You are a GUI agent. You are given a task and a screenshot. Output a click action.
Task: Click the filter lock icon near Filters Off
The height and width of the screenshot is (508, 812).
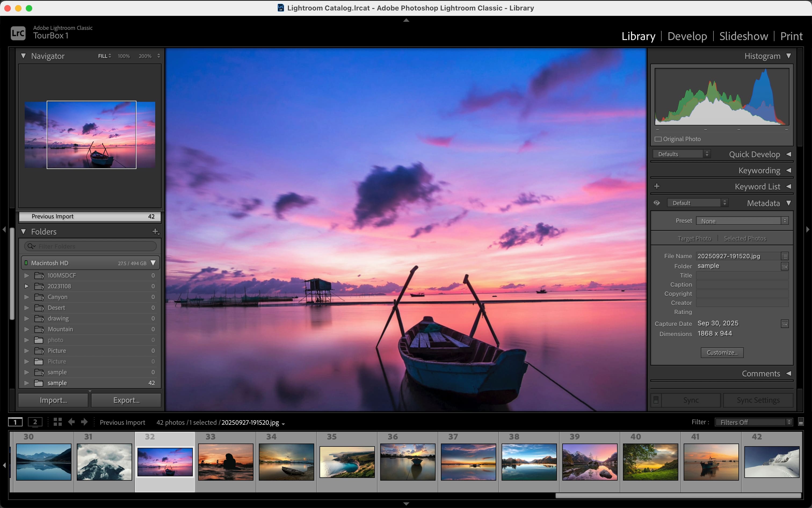801,422
